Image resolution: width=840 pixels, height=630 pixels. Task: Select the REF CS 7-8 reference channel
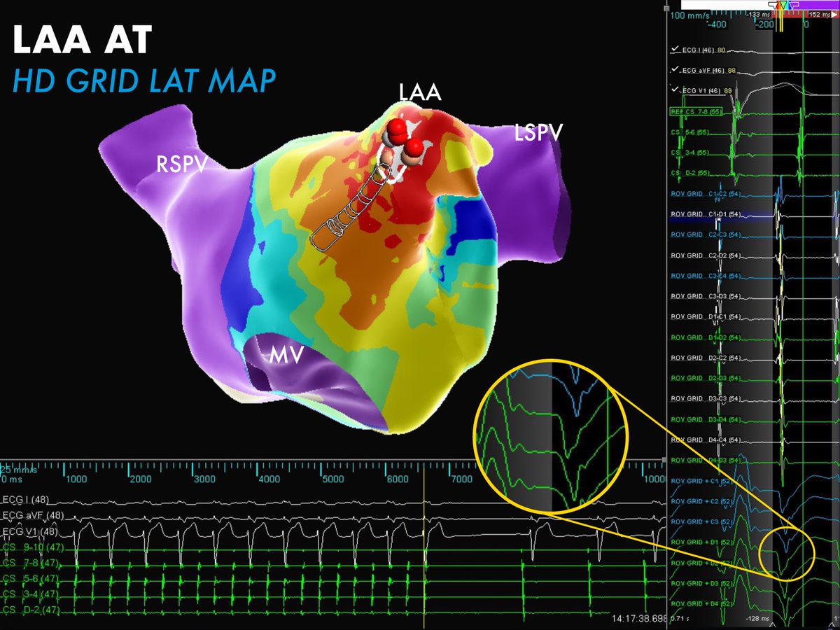(696, 111)
